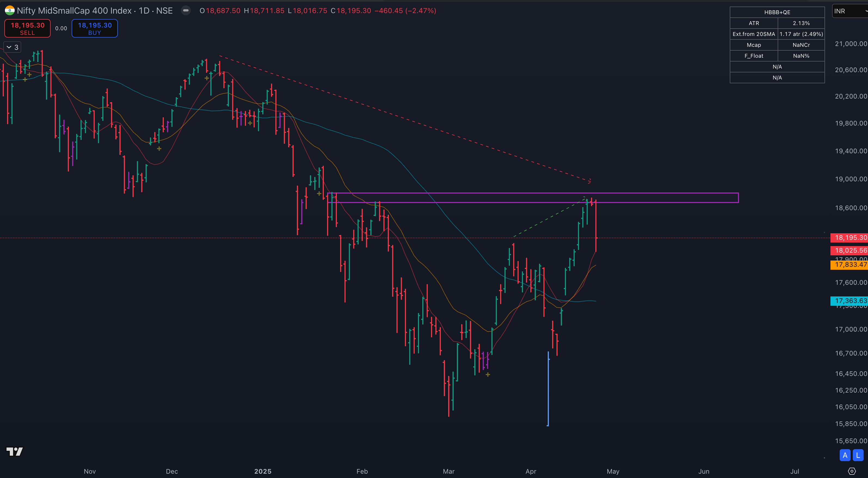Click the spread value 0.00
Viewport: 868px width, 478px height.
[x=61, y=28]
